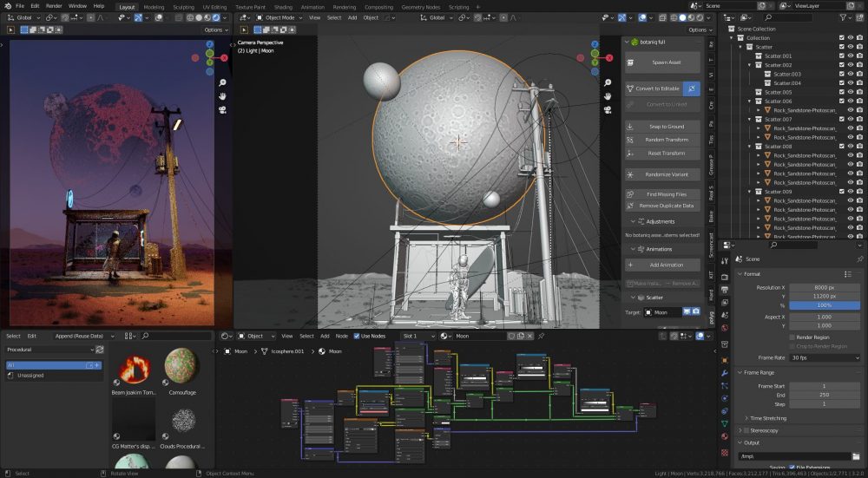
Task: Open the Procedural asset library dropdown
Action: [x=49, y=350]
